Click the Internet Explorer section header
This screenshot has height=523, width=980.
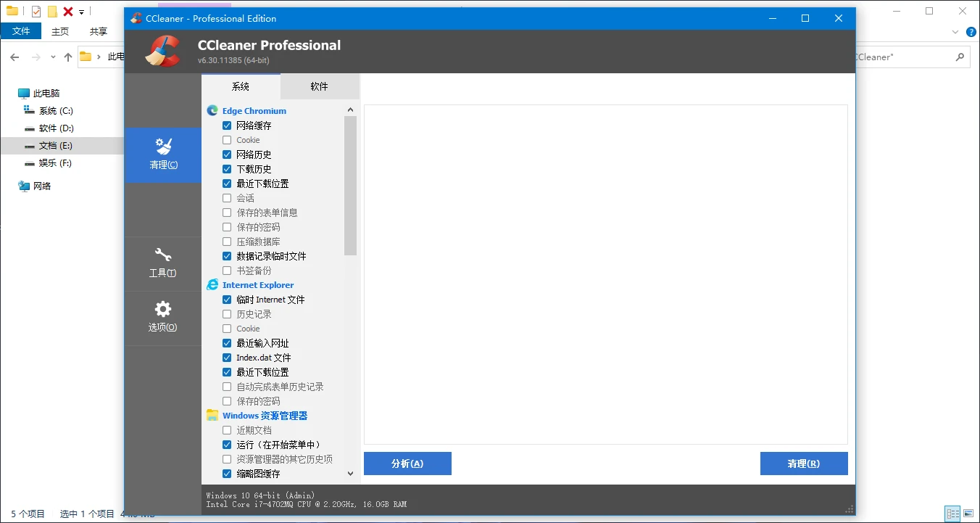pyautogui.click(x=258, y=285)
